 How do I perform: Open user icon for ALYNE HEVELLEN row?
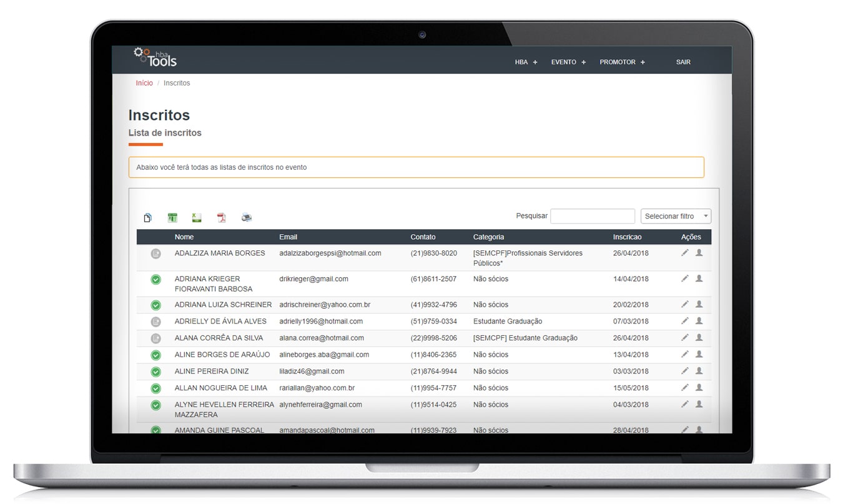coord(699,404)
